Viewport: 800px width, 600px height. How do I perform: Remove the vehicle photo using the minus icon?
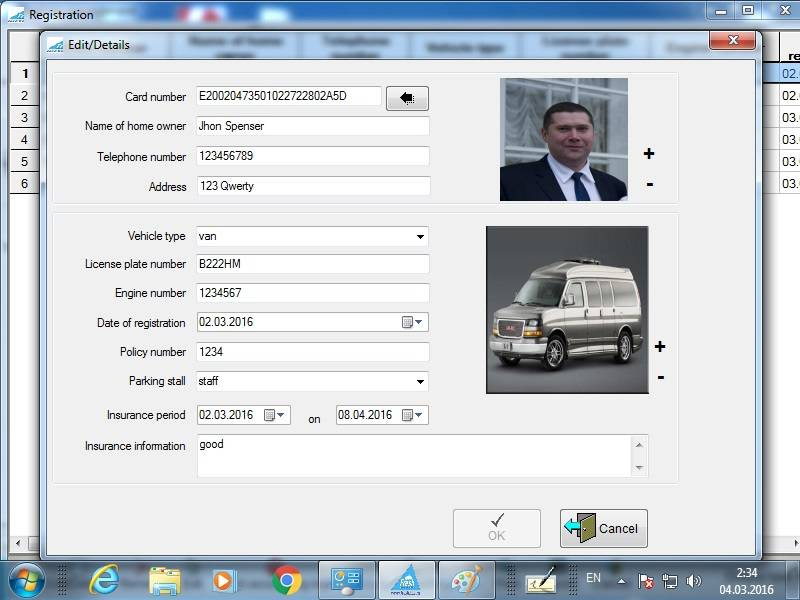[x=659, y=377]
